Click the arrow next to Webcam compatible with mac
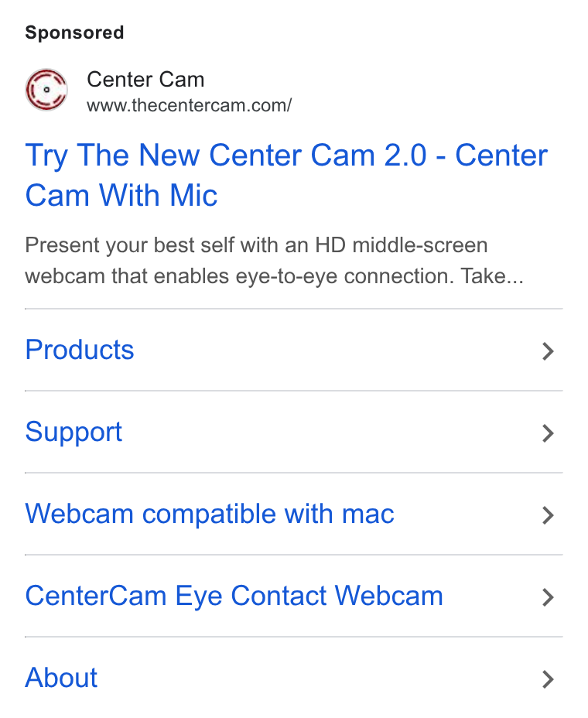Image resolution: width=588 pixels, height=718 pixels. (548, 515)
